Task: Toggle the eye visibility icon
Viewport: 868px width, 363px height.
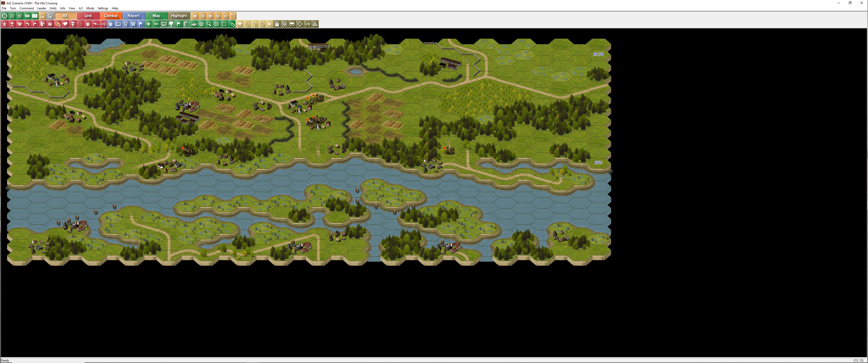Action: click(27, 16)
